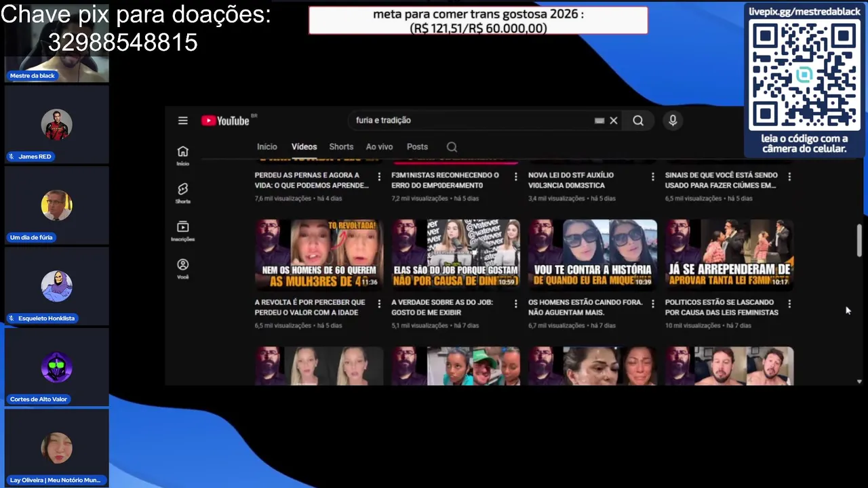Screen dimensions: 868x488
Task: Open the on-screen keyboard icon in search
Action: coord(599,121)
